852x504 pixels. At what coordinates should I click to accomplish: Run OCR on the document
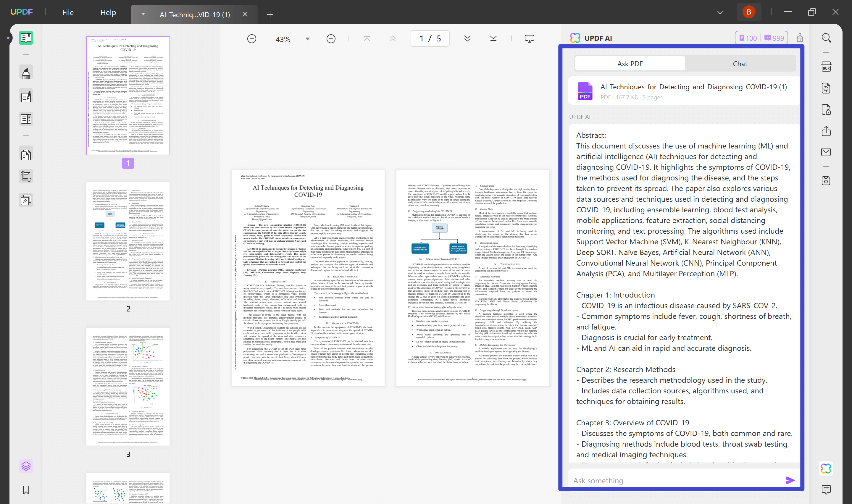point(826,67)
